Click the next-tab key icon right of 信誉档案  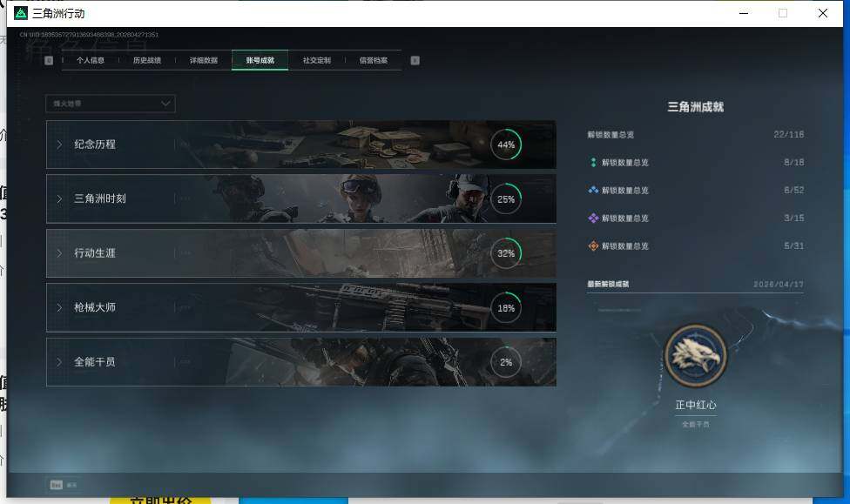[x=415, y=60]
